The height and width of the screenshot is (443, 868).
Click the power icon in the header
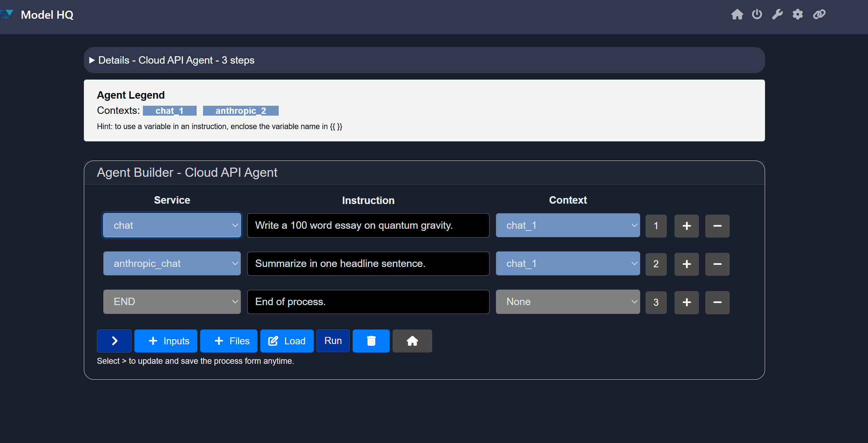pyautogui.click(x=757, y=14)
